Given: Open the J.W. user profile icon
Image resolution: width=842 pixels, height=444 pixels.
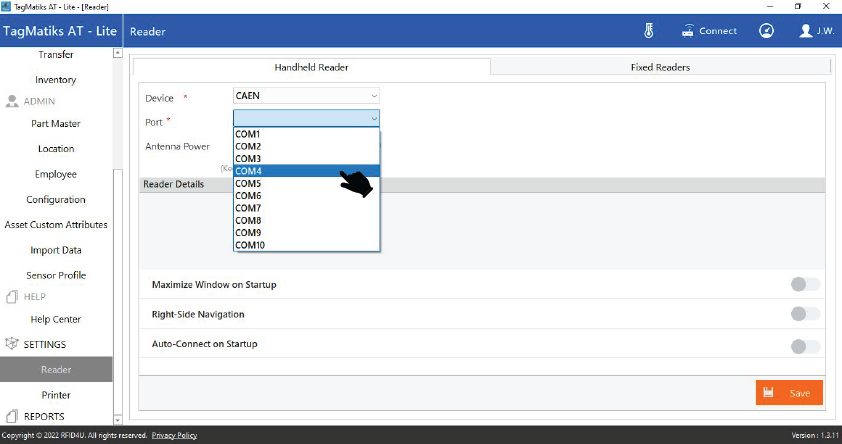Looking at the screenshot, I should [806, 31].
